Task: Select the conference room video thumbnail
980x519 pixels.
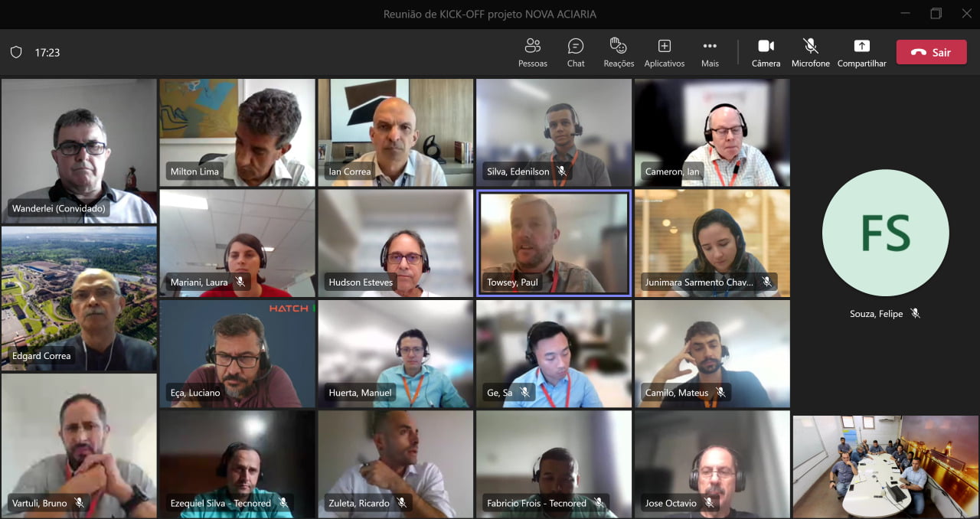Action: (x=885, y=466)
